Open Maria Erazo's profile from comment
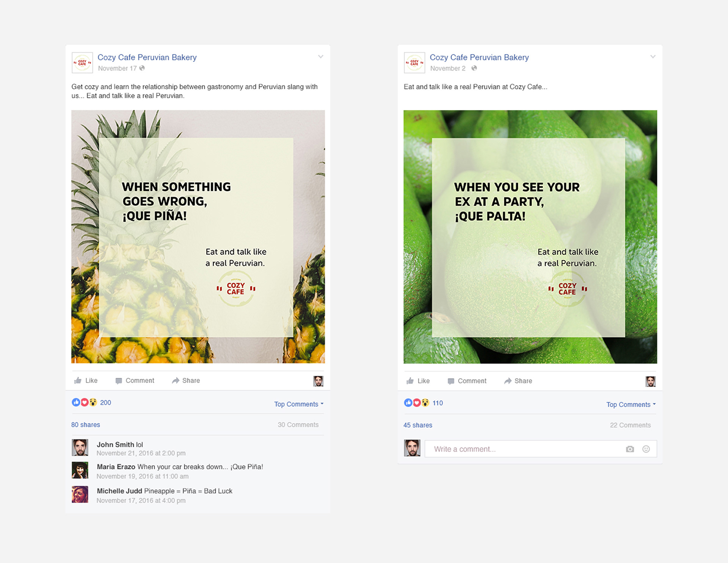The image size is (728, 563). pyautogui.click(x=116, y=467)
